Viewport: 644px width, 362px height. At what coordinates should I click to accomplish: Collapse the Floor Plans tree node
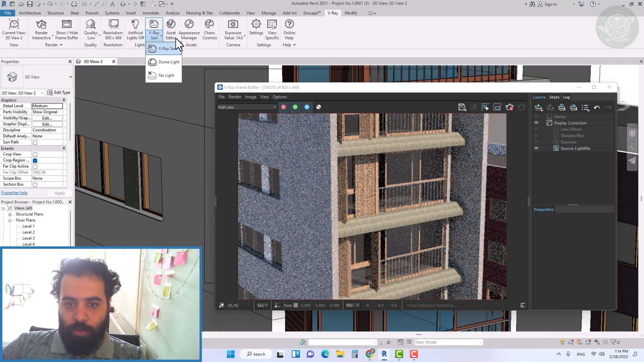click(x=10, y=220)
